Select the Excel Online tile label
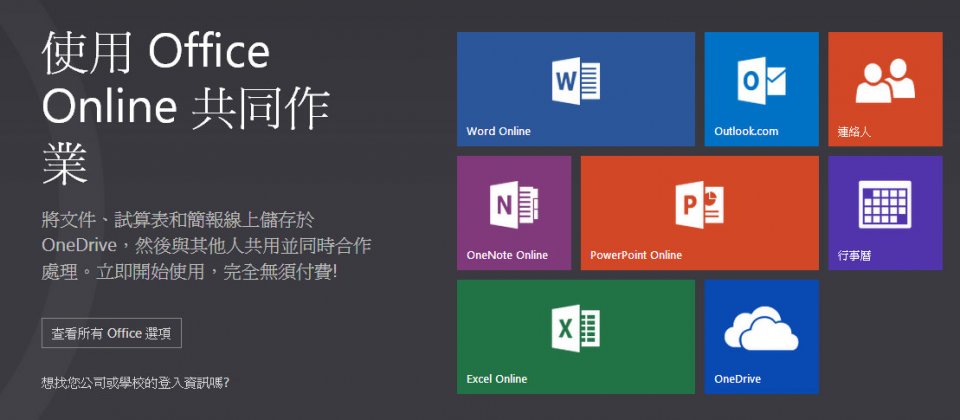Image resolution: width=960 pixels, height=420 pixels. click(497, 378)
